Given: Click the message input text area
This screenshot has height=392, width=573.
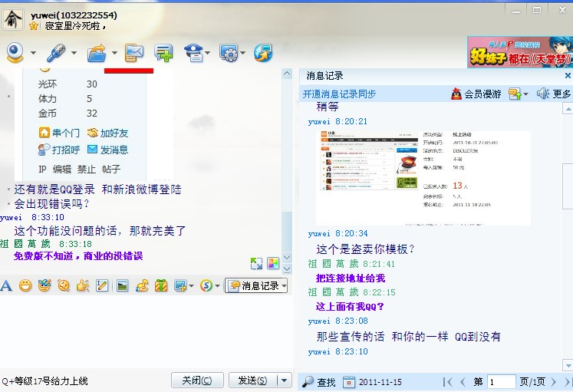Looking at the screenshot, I should [x=147, y=331].
